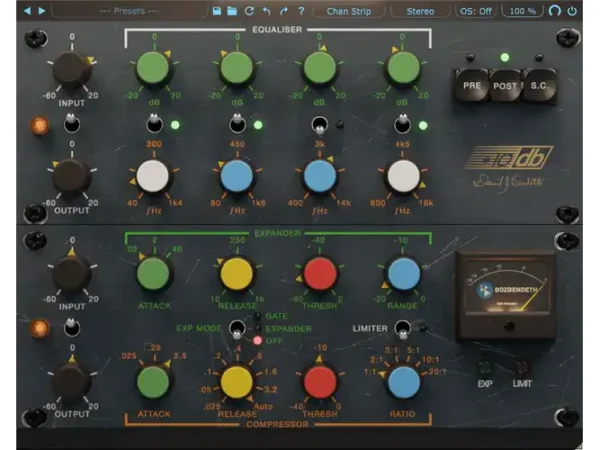
Task: Click the fourth green EQ gain knob
Action: click(x=403, y=68)
